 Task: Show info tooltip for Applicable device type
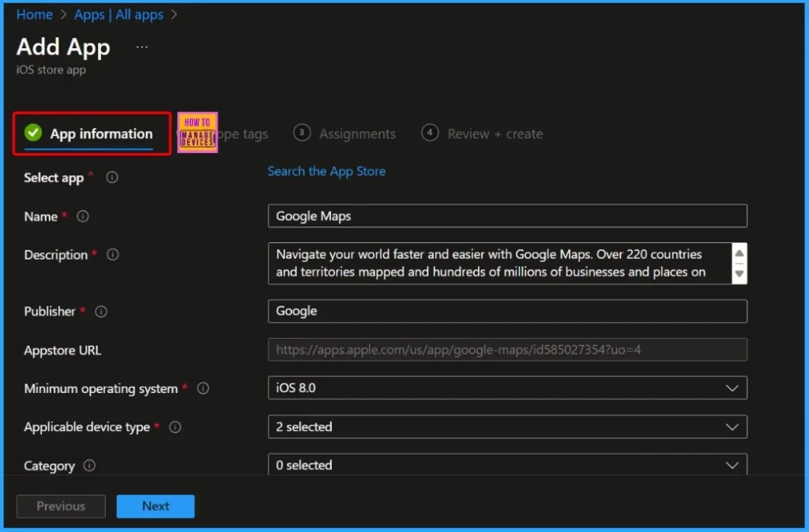(175, 427)
